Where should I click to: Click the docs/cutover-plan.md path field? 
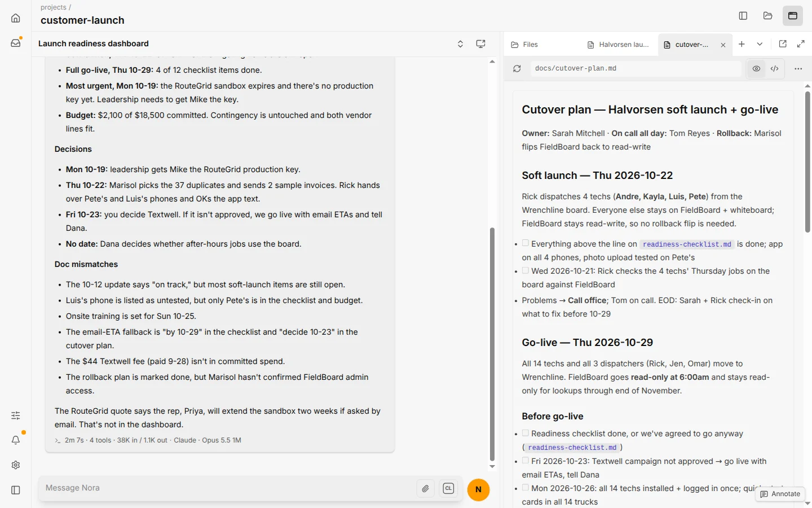636,68
